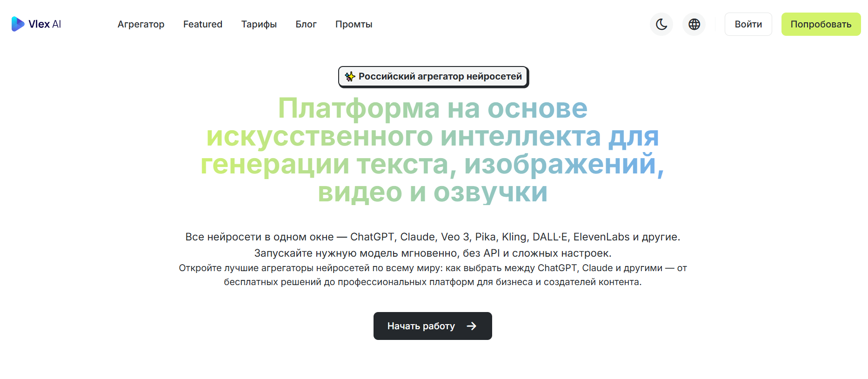868x379 pixels.
Task: Click the Vlex AI logo icon
Action: point(18,24)
